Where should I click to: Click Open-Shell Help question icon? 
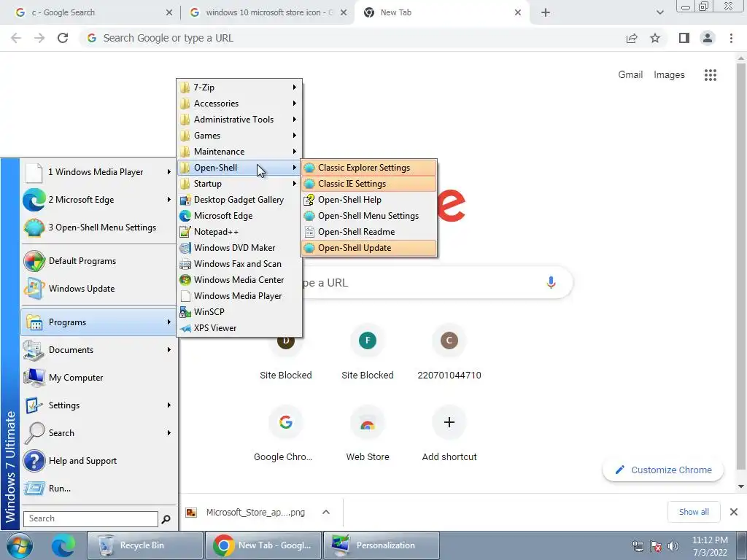tap(309, 200)
